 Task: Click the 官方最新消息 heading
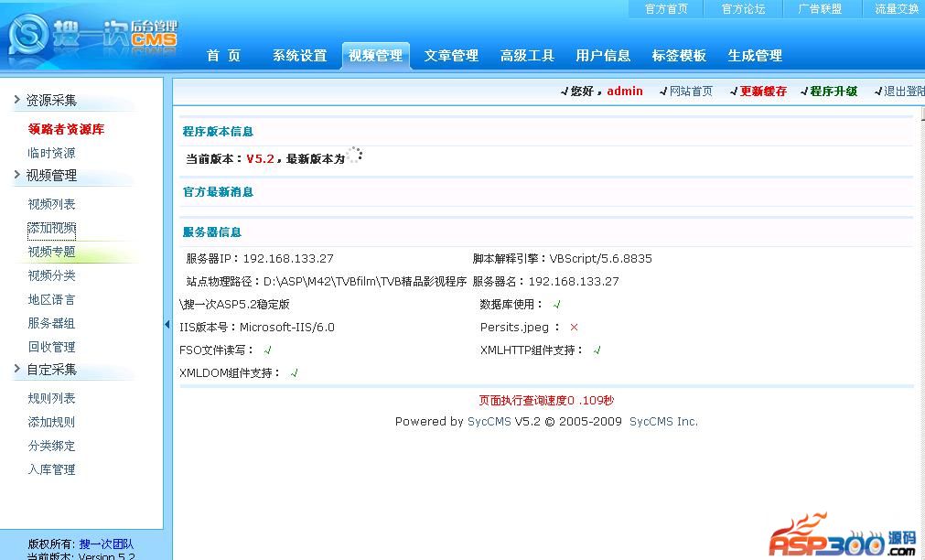(218, 192)
